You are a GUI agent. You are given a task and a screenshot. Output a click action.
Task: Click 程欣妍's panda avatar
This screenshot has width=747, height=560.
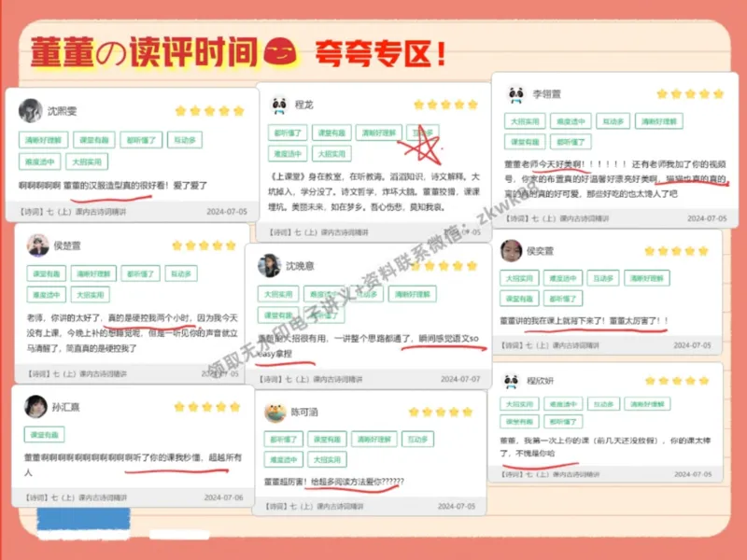(x=512, y=381)
